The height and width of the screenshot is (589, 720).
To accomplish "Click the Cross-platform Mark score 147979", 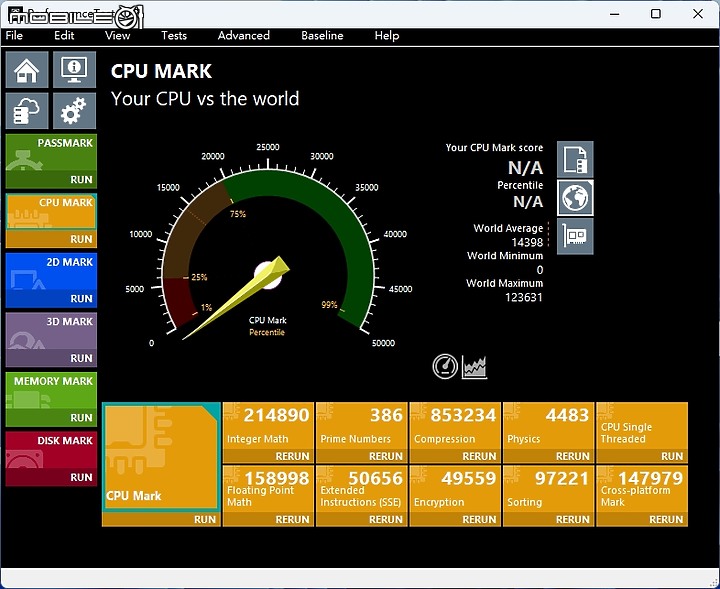I will [650, 478].
